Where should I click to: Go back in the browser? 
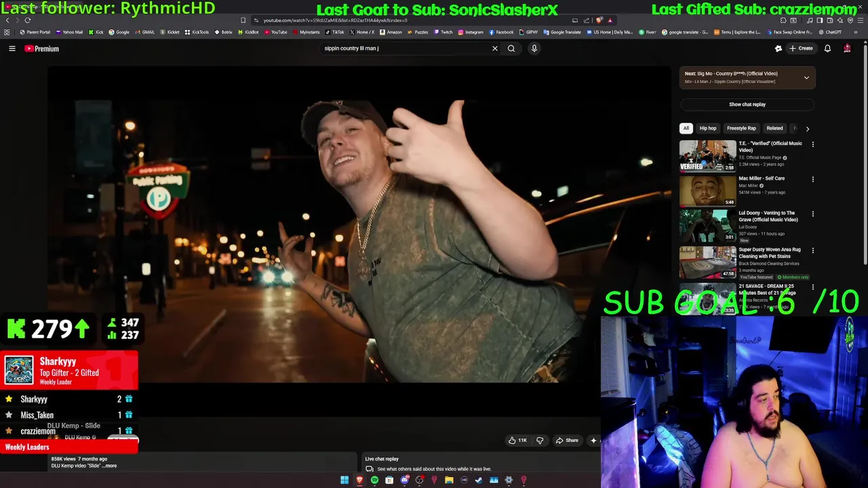7,20
